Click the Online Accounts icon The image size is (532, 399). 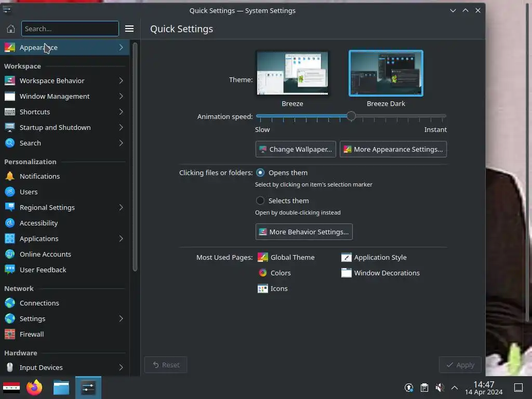click(x=10, y=255)
